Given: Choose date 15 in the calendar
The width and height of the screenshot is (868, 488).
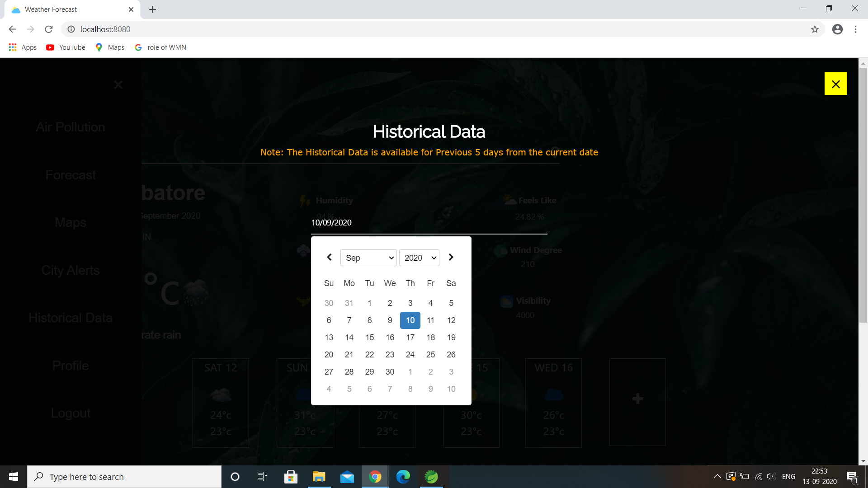Looking at the screenshot, I should (x=369, y=337).
